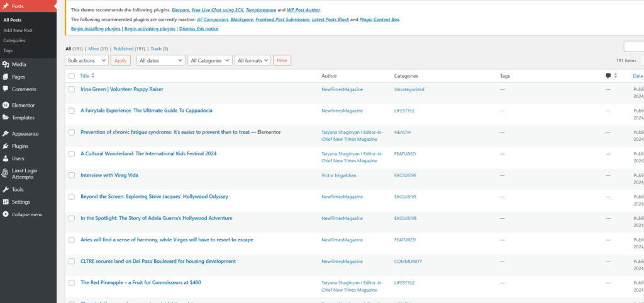This screenshot has width=644, height=303.
Task: Click the Pages icon in sidebar
Action: (6, 77)
